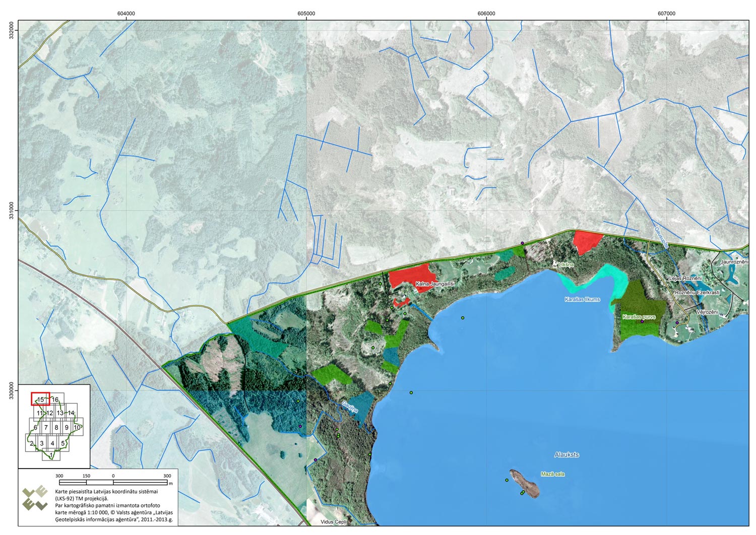The image size is (756, 535).
Task: Choose sheet 8 in the index map
Action: coord(56,428)
